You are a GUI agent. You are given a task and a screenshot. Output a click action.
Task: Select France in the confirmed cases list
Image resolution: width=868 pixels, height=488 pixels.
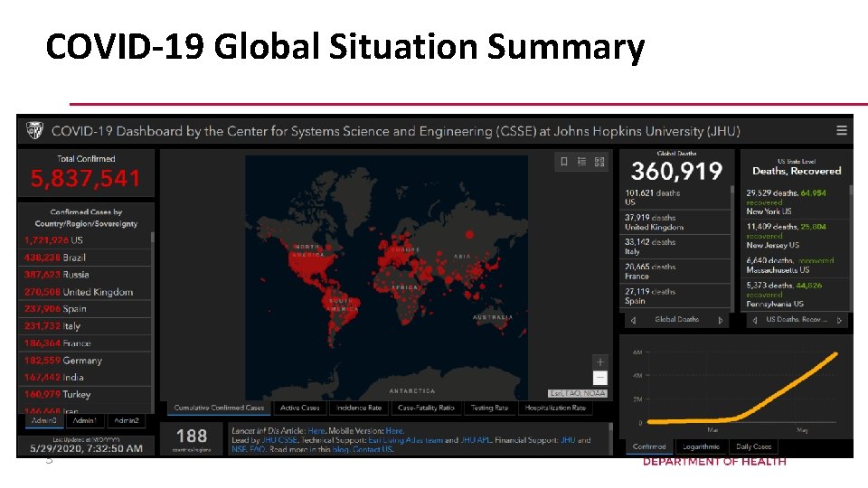point(85,343)
